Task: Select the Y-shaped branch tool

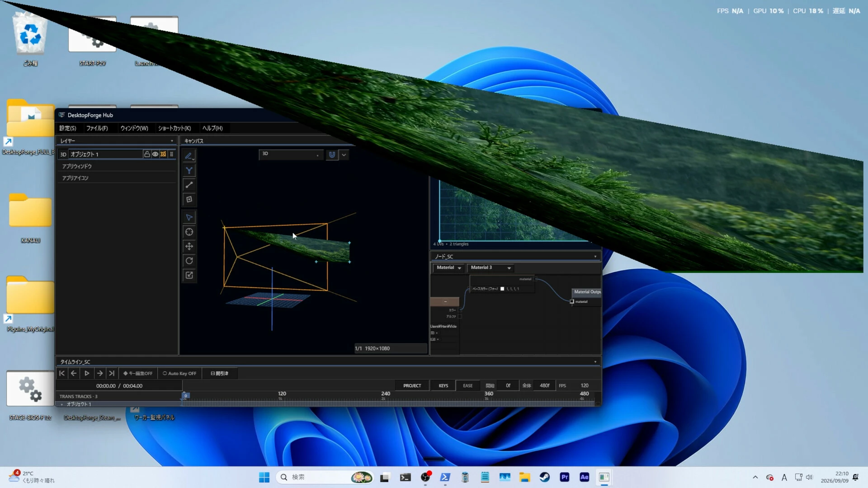Action: click(189, 170)
